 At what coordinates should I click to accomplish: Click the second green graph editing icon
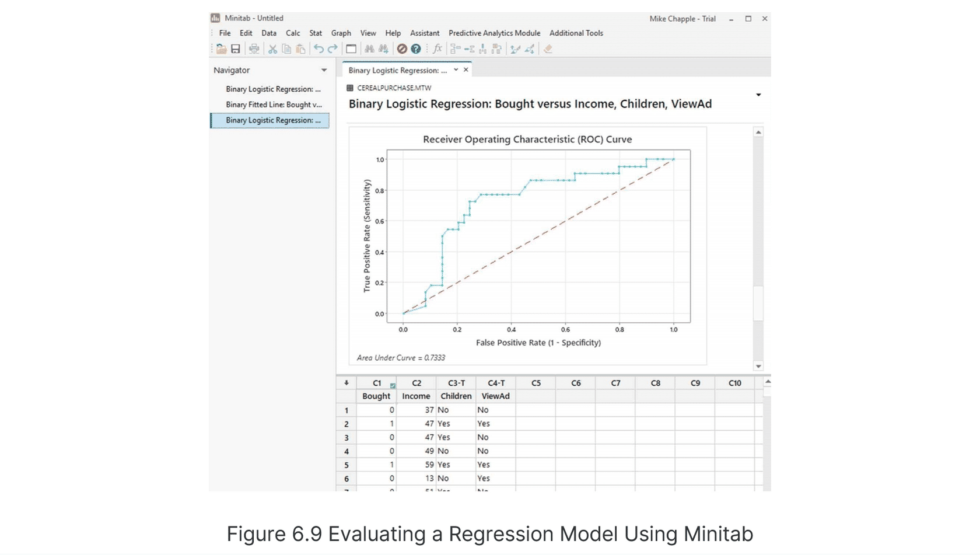click(x=530, y=49)
